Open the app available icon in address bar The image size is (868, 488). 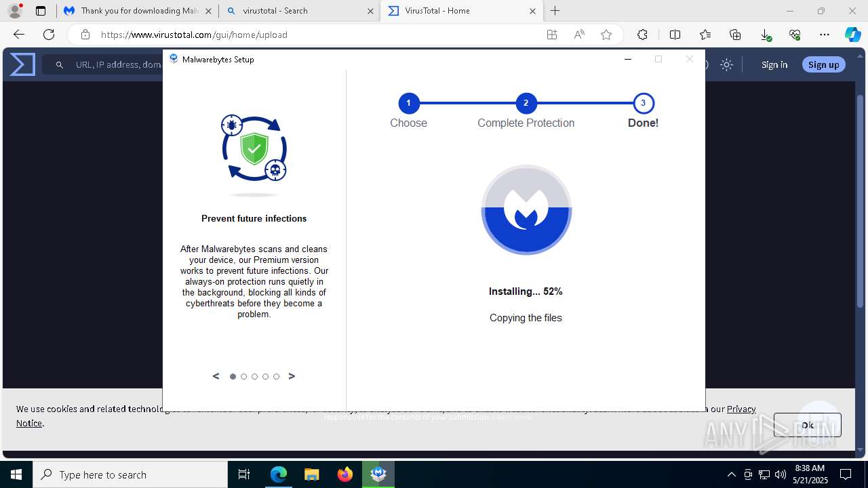[x=552, y=35]
